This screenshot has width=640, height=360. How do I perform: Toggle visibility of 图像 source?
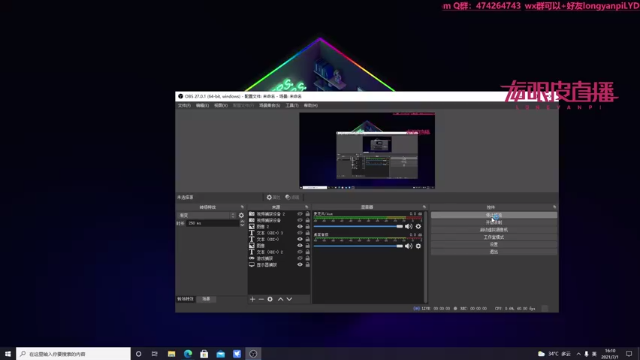(x=300, y=245)
